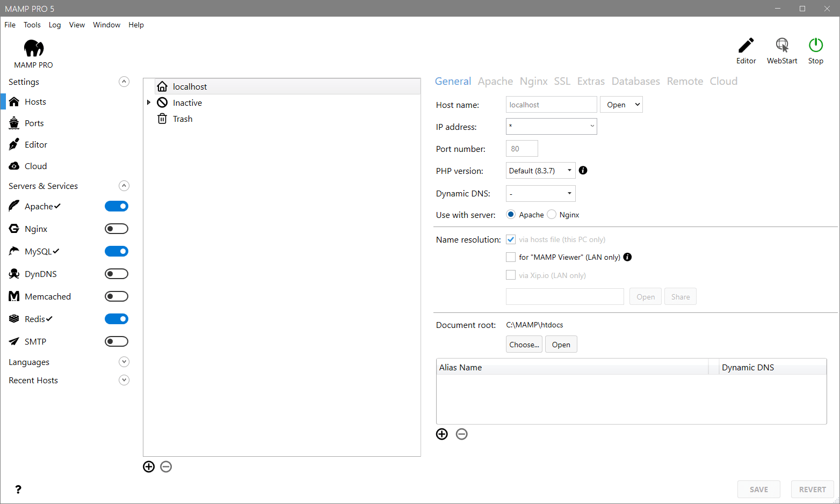Screen dimensions: 840x504
Task: Click Choose... for document root
Action: pos(524,345)
